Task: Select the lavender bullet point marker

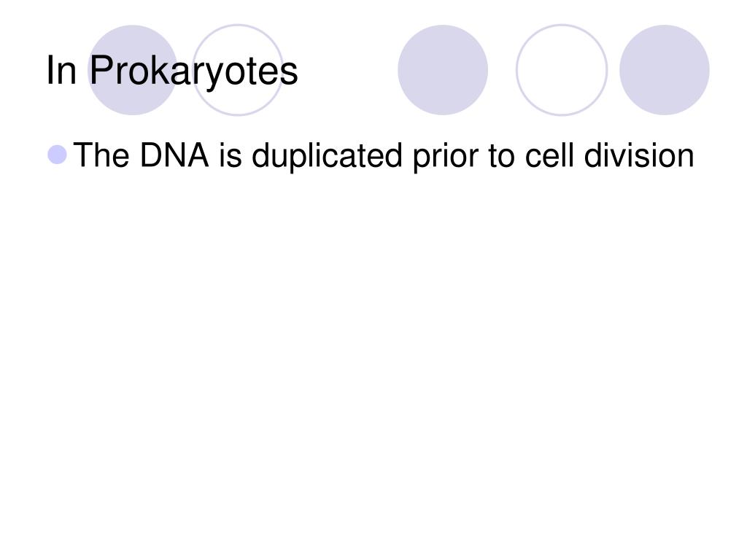Action: [57, 155]
